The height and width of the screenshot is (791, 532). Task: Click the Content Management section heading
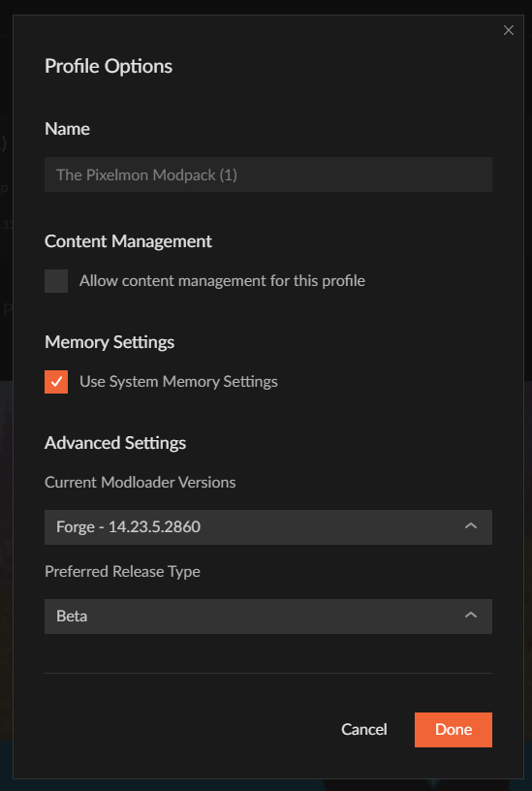(128, 241)
